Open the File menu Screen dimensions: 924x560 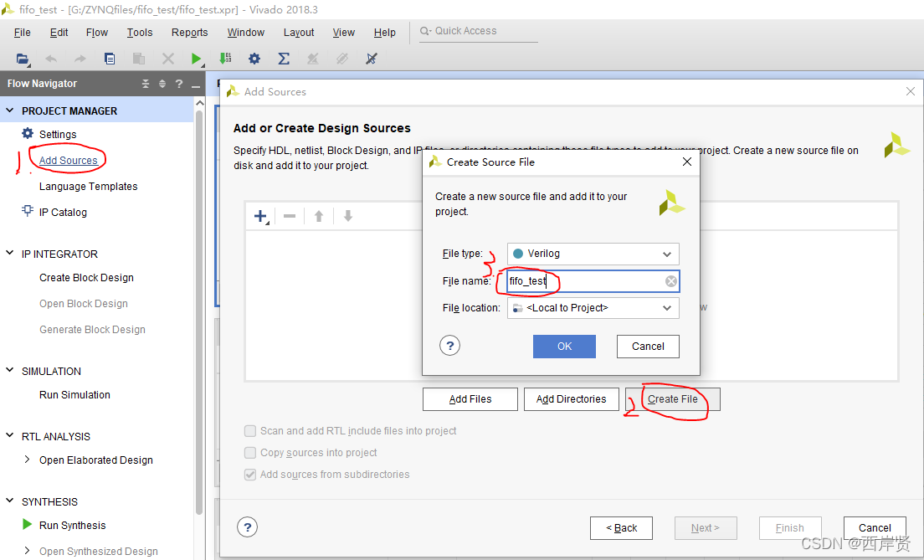click(x=23, y=33)
